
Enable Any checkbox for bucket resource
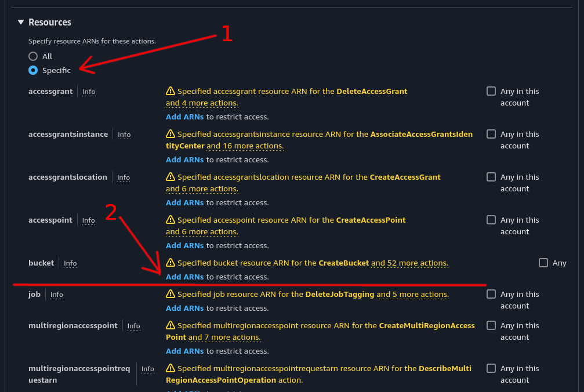[x=543, y=263]
